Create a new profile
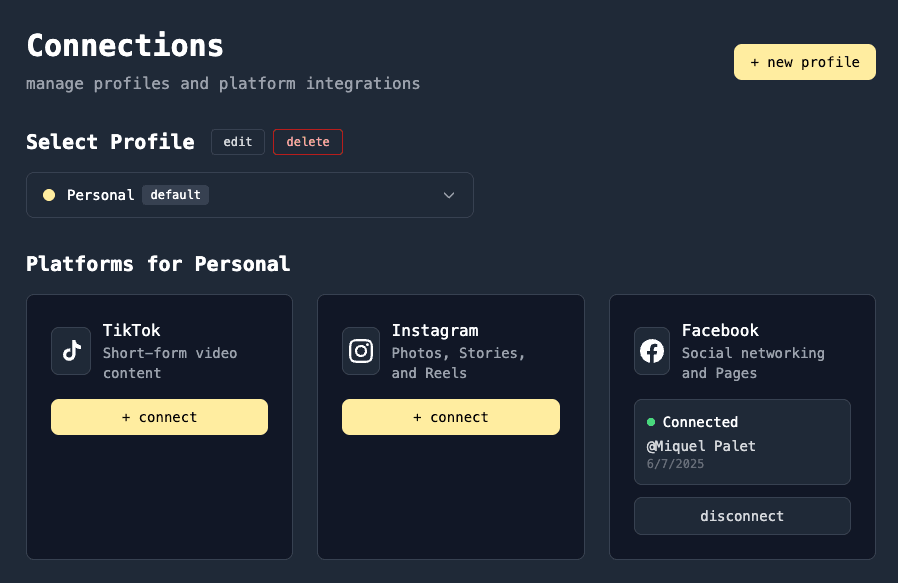The image size is (898, 583). [x=804, y=61]
